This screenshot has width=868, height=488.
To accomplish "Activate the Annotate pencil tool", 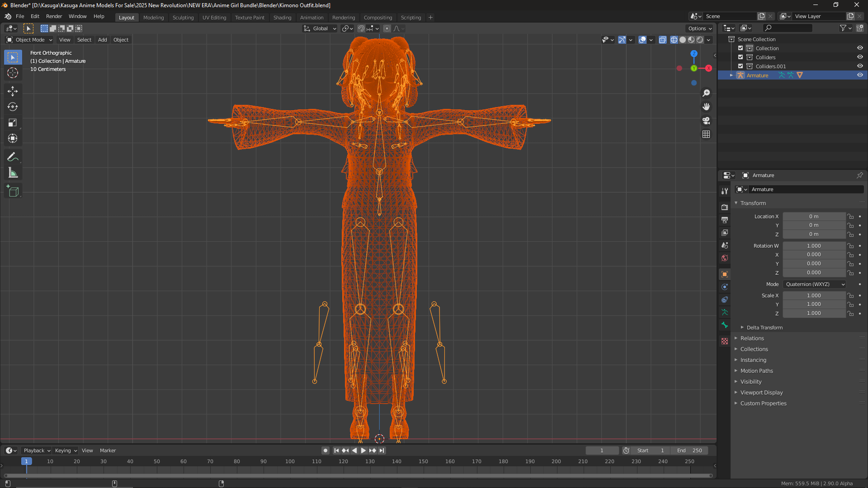I will click(13, 157).
